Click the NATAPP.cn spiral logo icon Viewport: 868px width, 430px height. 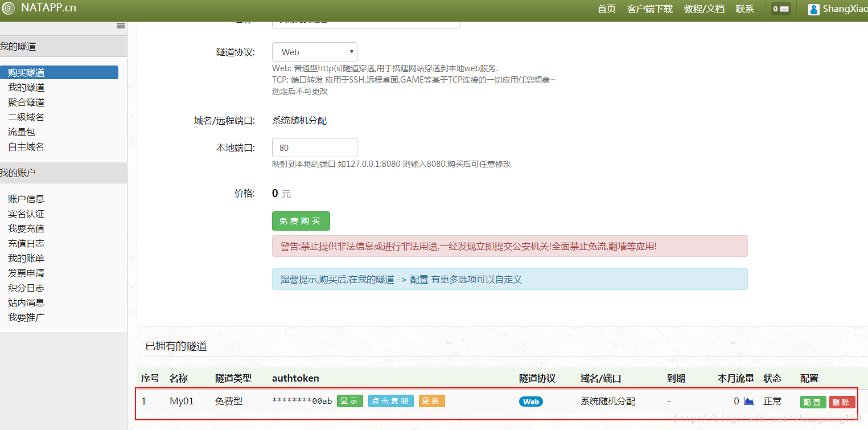pos(8,8)
